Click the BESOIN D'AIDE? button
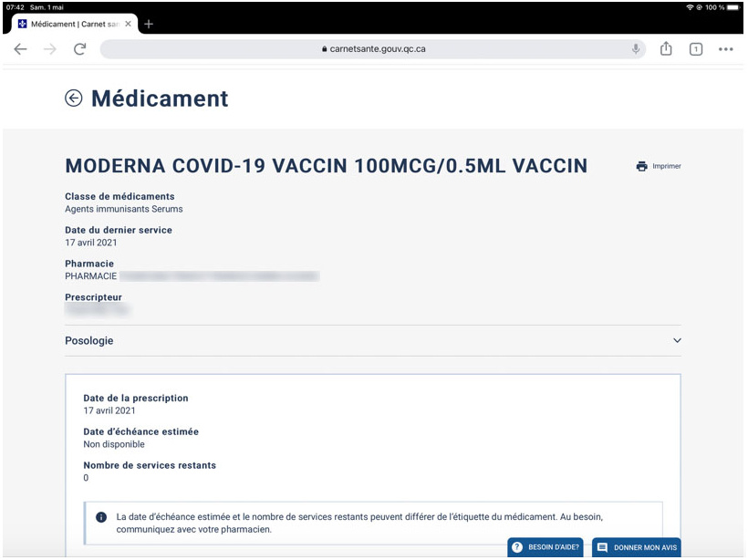The height and width of the screenshot is (560, 748). [x=545, y=547]
